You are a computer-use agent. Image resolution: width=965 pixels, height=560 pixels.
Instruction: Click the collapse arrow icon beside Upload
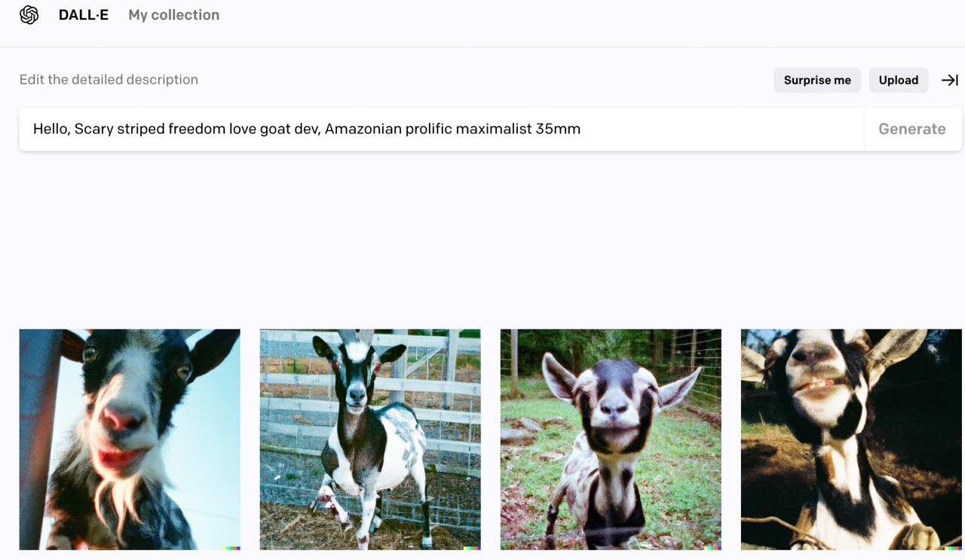[x=950, y=80]
